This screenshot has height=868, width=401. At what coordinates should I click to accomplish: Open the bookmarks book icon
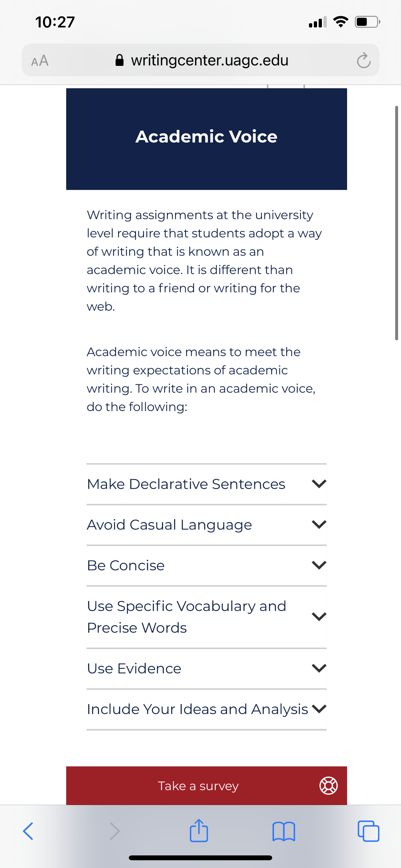[284, 831]
